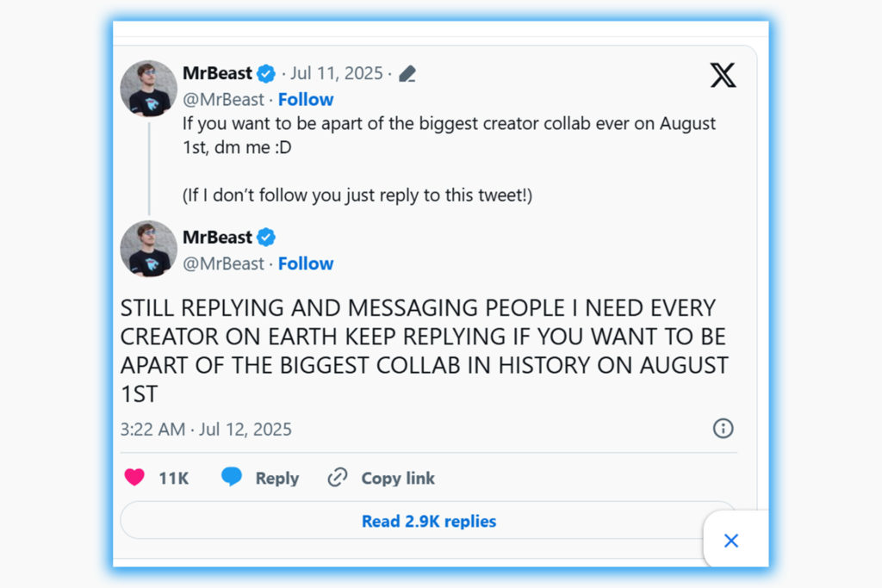Click the X logo icon
The height and width of the screenshot is (588, 882).
(x=723, y=76)
